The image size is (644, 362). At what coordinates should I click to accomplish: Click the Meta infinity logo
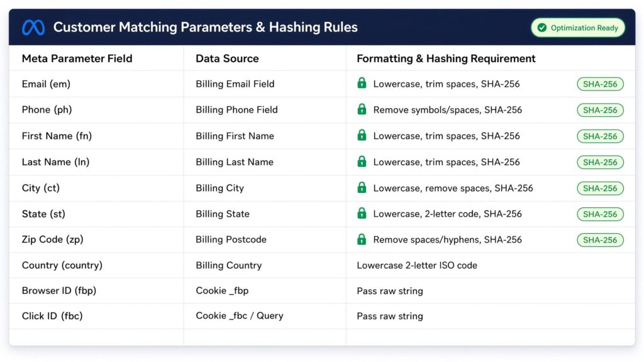click(33, 28)
